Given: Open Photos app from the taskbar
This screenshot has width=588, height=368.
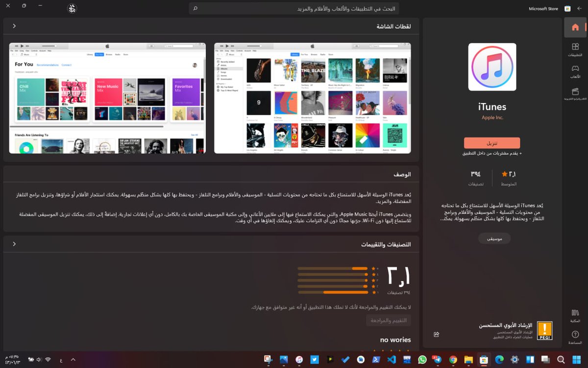Looking at the screenshot, I should coord(284,360).
